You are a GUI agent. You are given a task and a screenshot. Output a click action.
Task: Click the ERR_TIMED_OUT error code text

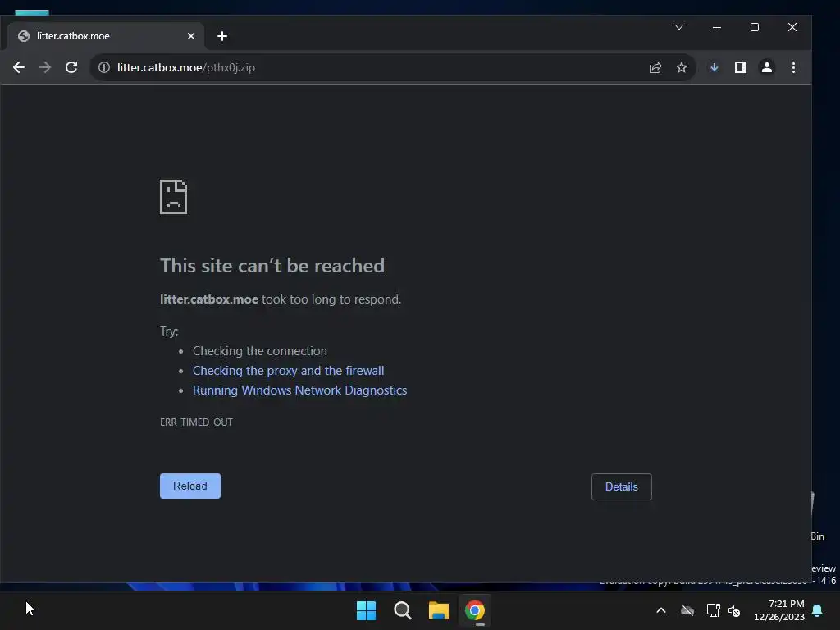(196, 422)
